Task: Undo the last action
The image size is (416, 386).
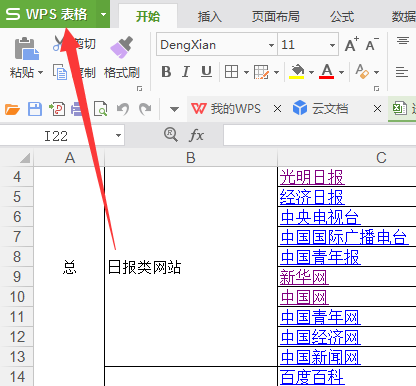Action: point(123,109)
